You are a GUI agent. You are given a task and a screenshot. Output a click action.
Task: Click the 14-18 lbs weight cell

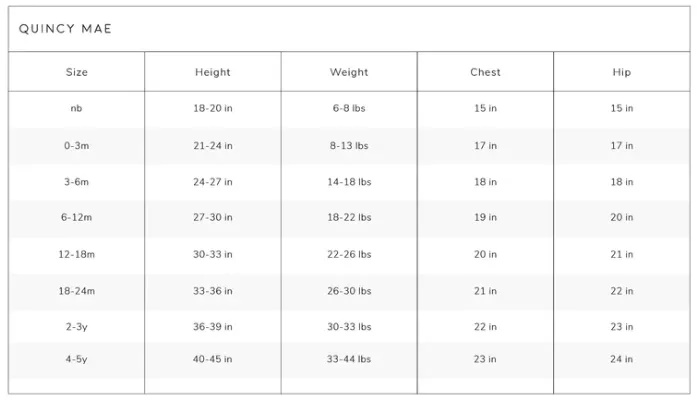[349, 182]
